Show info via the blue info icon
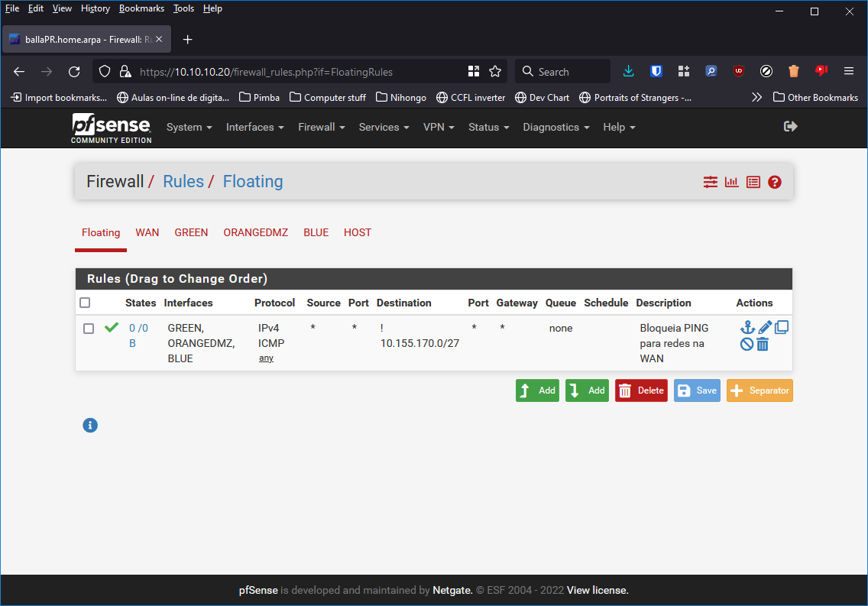 (x=90, y=426)
